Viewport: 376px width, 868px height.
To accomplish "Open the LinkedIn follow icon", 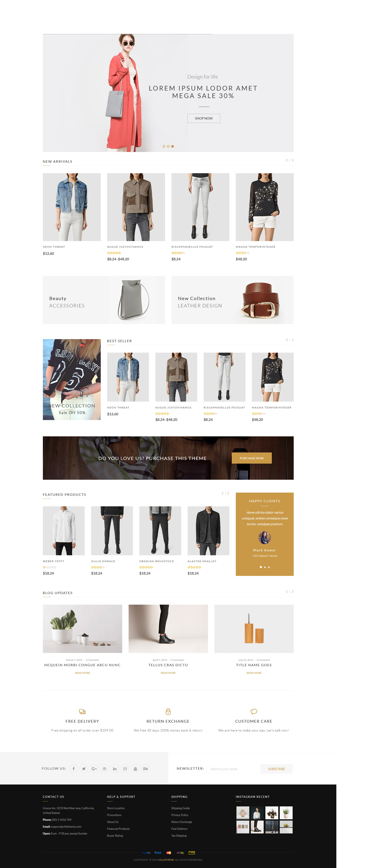I will (115, 769).
